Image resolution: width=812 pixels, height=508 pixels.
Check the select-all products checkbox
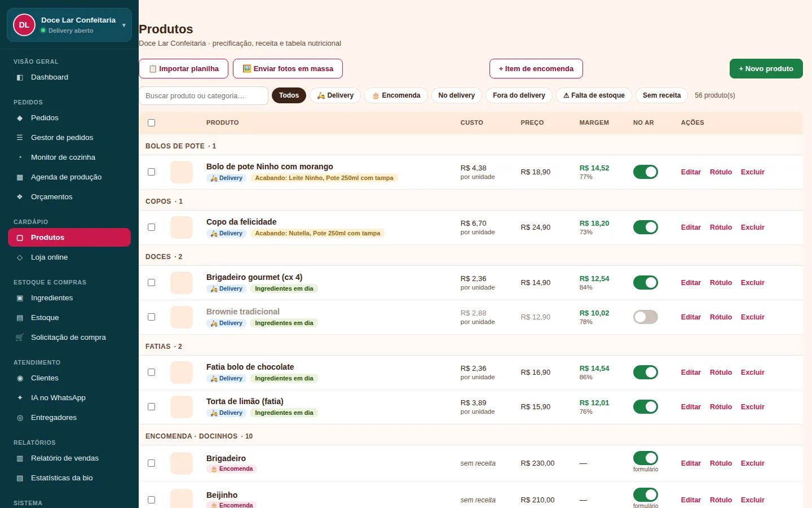[x=151, y=122]
